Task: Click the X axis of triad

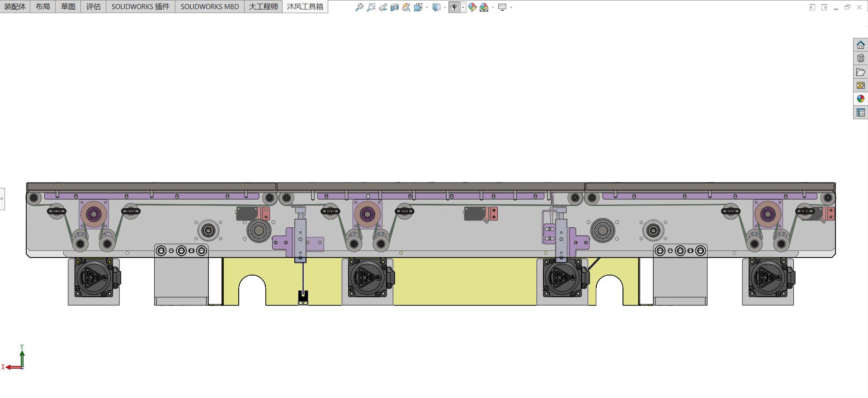Action: pyautogui.click(x=13, y=367)
